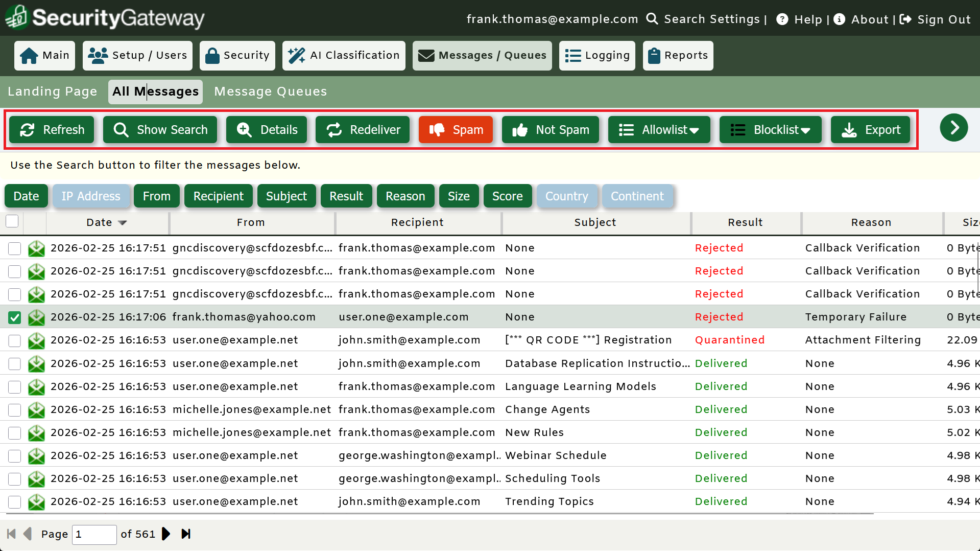
Task: Toggle the IP Address column button
Action: [91, 196]
